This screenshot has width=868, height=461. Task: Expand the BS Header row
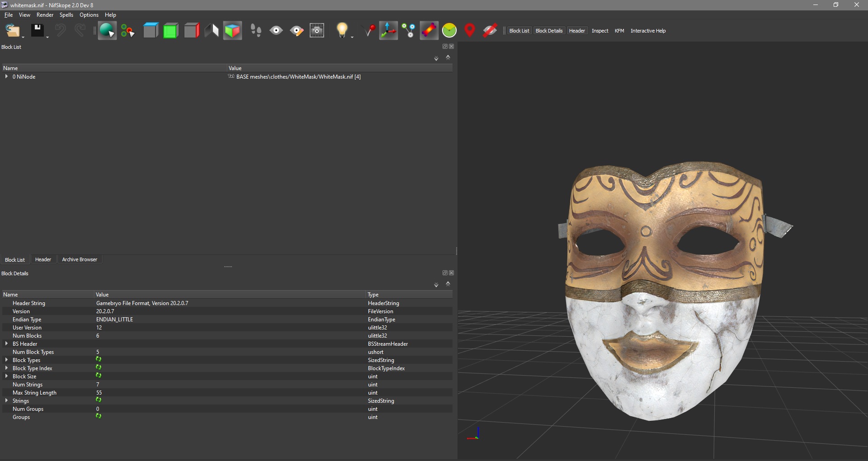(6, 344)
